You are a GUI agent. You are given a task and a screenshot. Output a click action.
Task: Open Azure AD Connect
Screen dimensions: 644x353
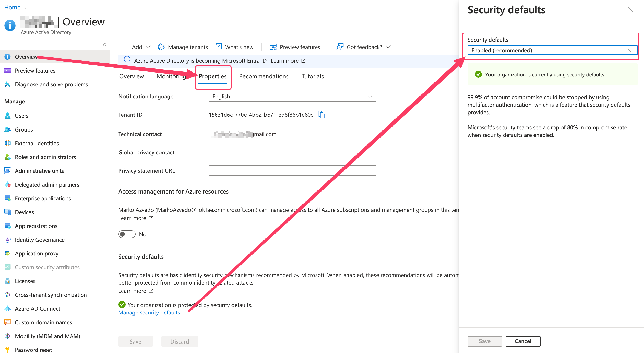(x=37, y=308)
